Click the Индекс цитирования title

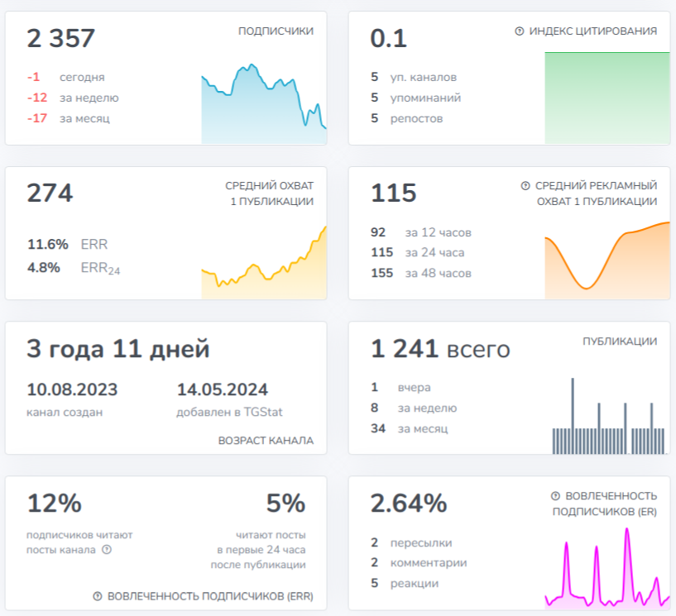coord(592,31)
